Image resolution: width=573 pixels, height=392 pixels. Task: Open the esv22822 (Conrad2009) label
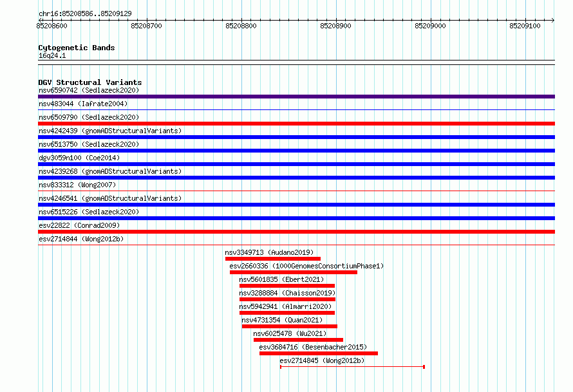pos(79,225)
